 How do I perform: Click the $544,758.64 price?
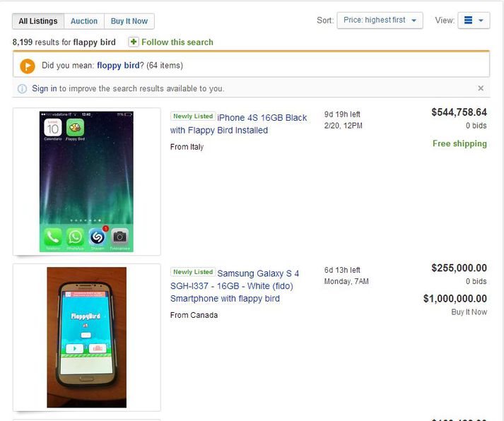459,112
